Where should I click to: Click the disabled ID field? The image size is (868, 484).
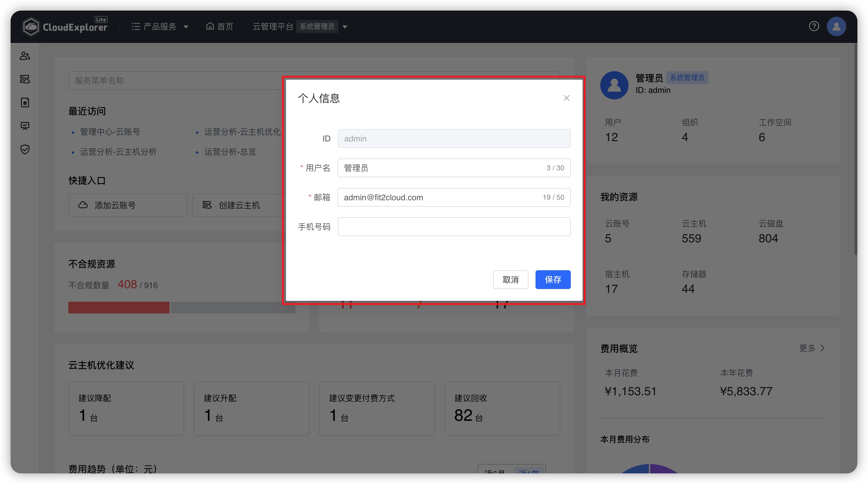coord(454,138)
